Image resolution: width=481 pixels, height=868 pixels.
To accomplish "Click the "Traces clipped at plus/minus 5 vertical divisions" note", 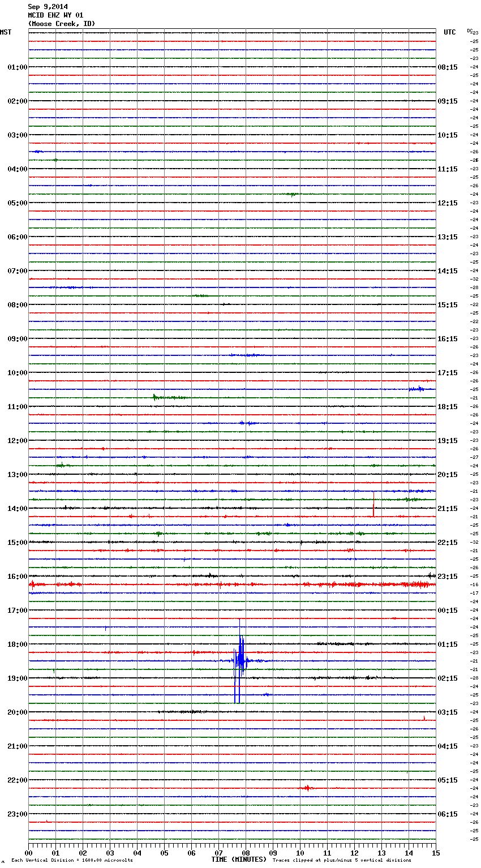I will (x=342, y=860).
